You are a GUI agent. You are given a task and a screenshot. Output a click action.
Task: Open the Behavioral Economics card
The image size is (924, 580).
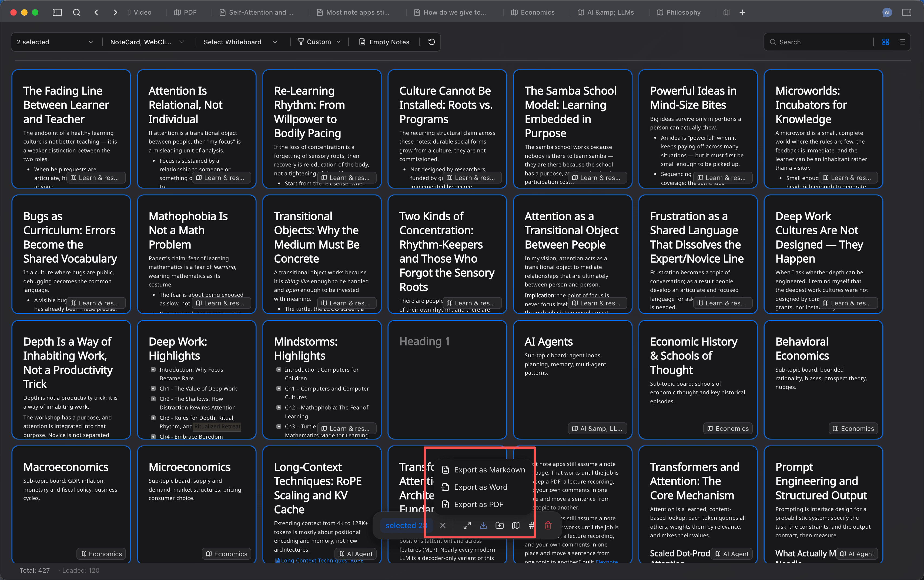tap(823, 379)
